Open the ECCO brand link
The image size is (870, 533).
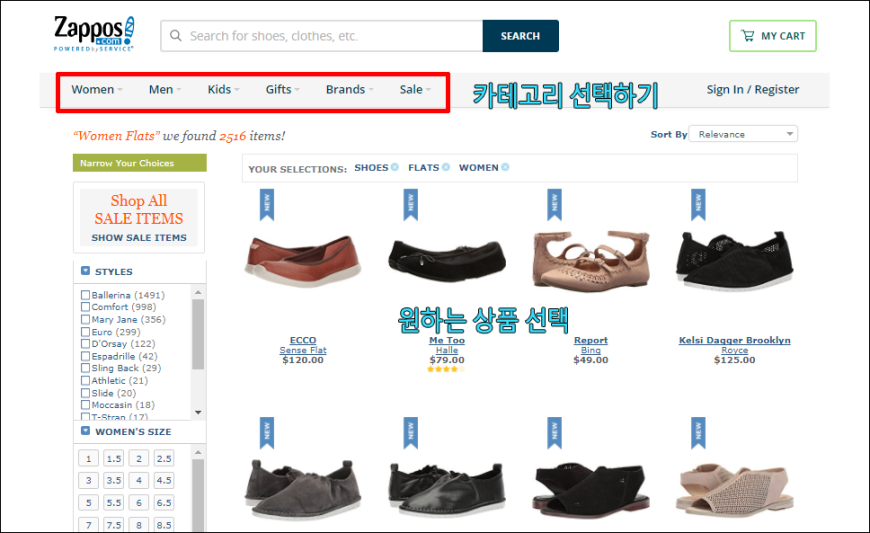pos(303,340)
